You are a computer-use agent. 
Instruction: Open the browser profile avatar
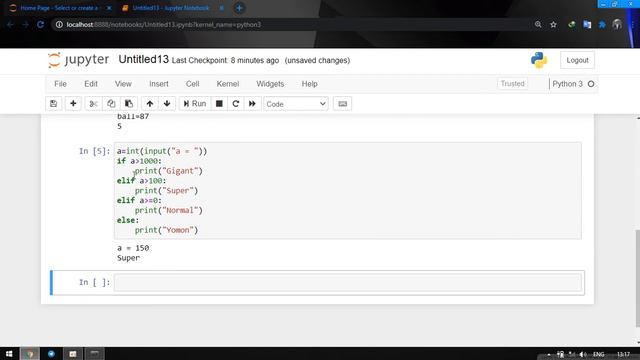click(617, 24)
